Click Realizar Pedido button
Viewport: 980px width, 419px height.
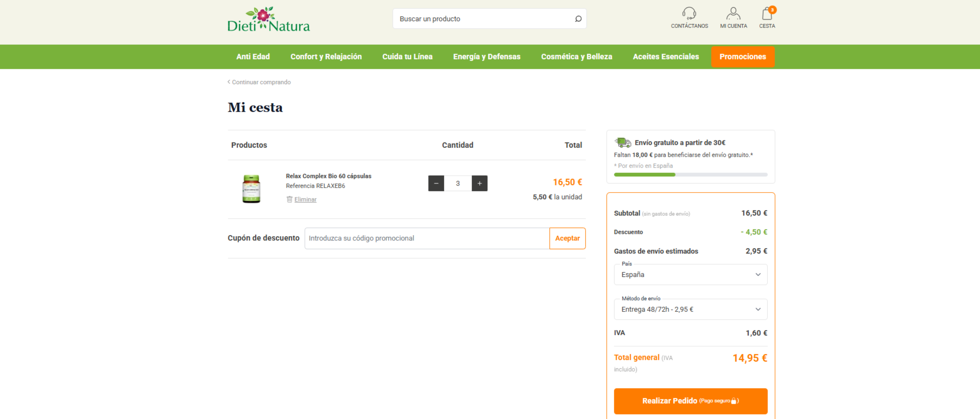tap(690, 401)
